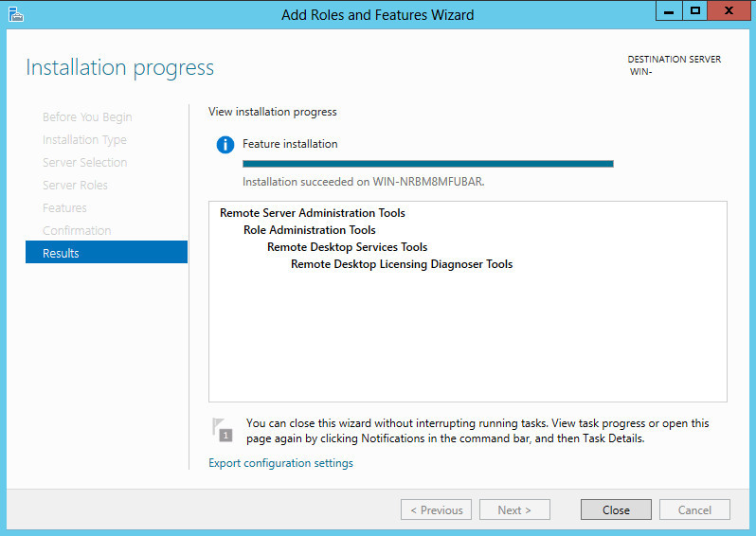Viewport: 756px width, 536px height.
Task: Click the 'Feature installation' label
Action: point(290,144)
